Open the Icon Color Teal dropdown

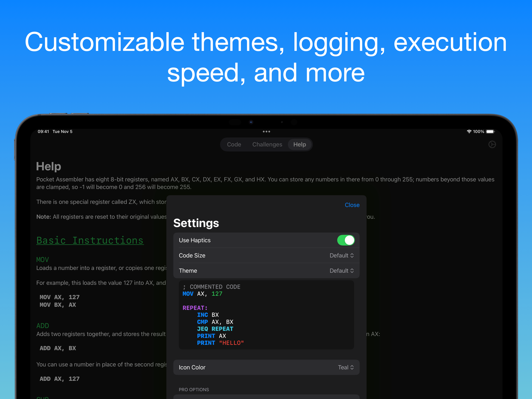click(346, 367)
